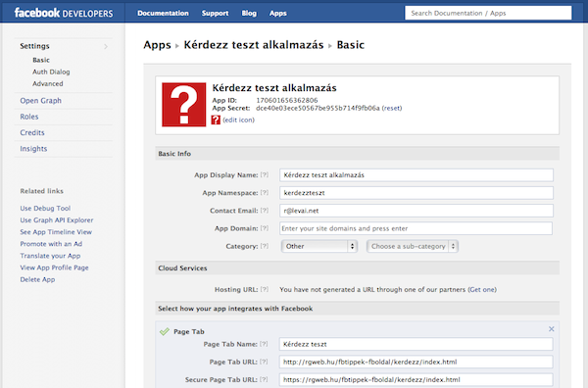Focus the Search Documentation / Apps field
This screenshot has width=588, height=388.
point(488,13)
